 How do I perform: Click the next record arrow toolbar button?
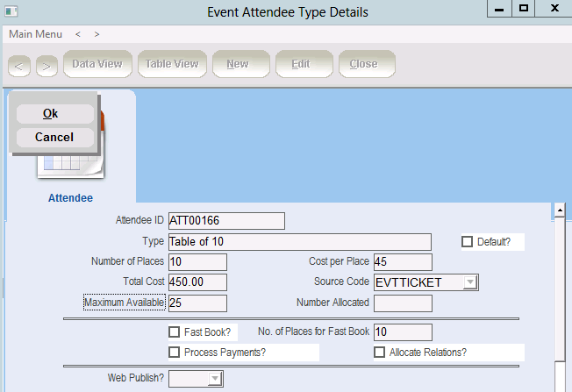click(46, 64)
